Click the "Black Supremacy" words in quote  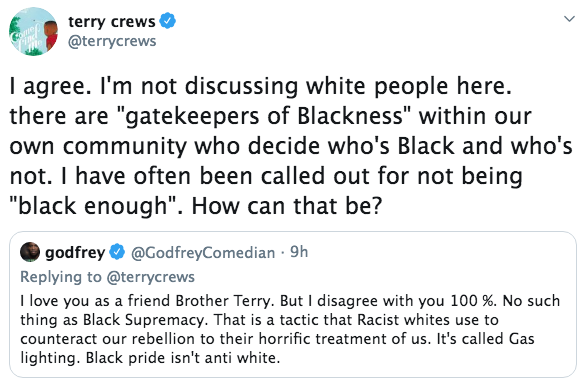[x=144, y=320]
